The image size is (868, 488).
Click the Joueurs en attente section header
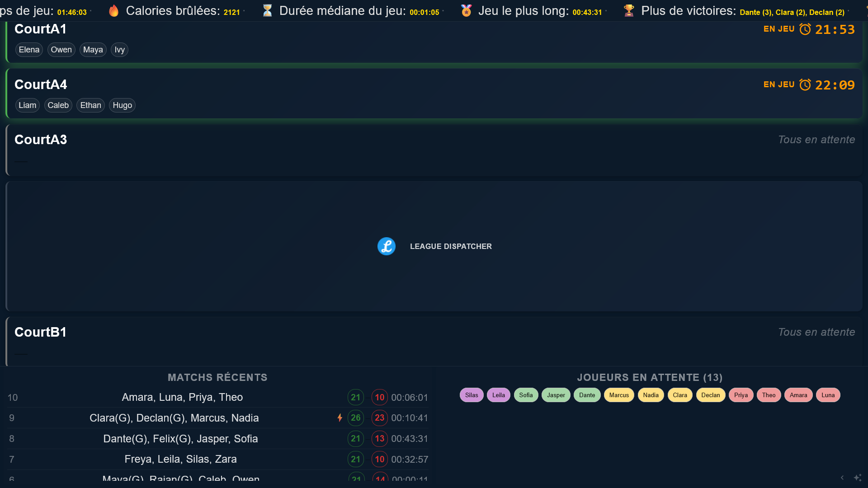point(650,377)
